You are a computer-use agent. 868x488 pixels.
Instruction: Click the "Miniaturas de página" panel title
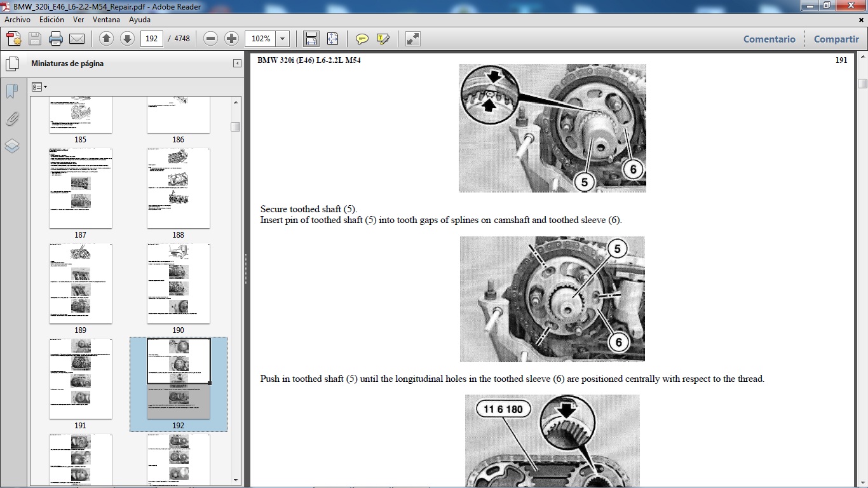pyautogui.click(x=67, y=64)
